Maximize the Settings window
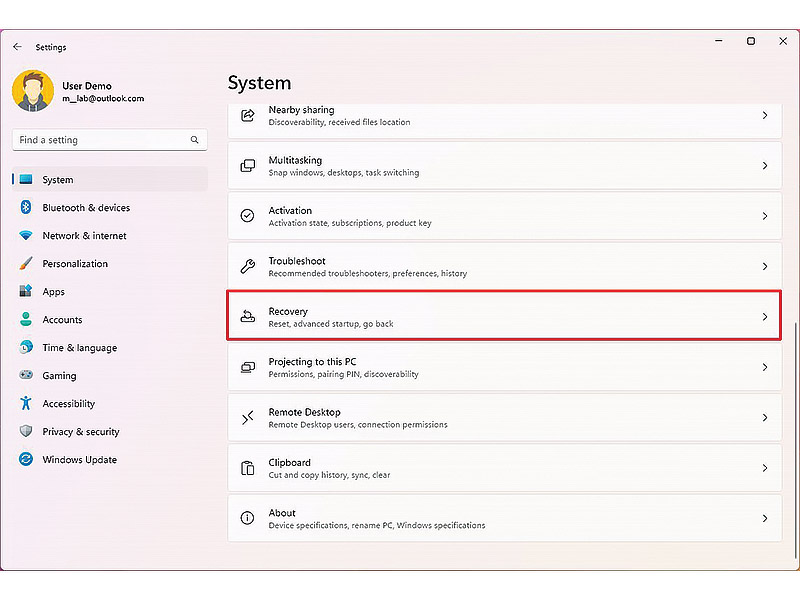 751,41
